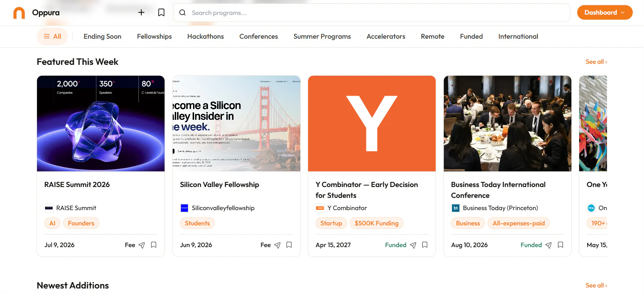
Task: Click Y Combinator organizer name
Action: coord(347,208)
